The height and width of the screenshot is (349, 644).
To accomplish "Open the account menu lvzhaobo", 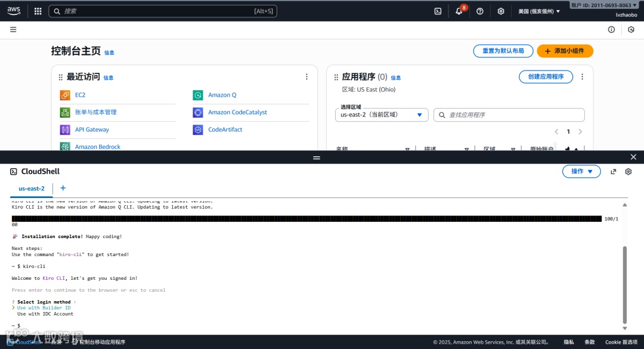I will coord(626,15).
